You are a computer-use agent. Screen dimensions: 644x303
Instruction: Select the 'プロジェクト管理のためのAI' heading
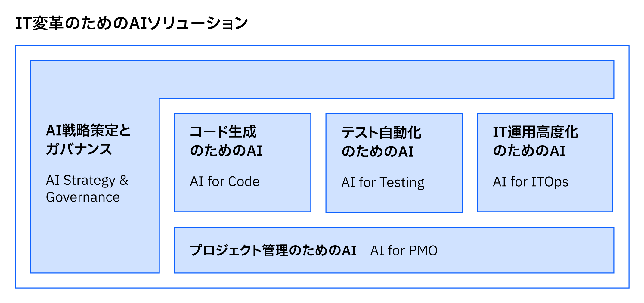273,251
